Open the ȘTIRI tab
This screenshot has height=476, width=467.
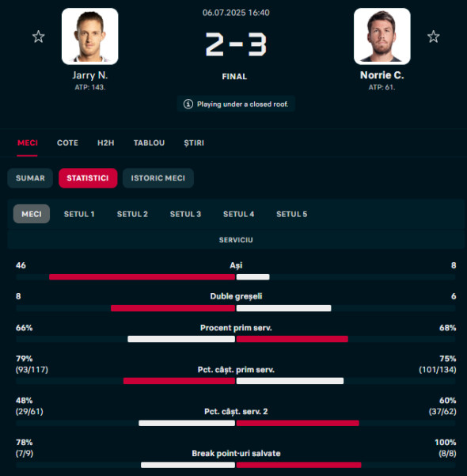pyautogui.click(x=194, y=143)
